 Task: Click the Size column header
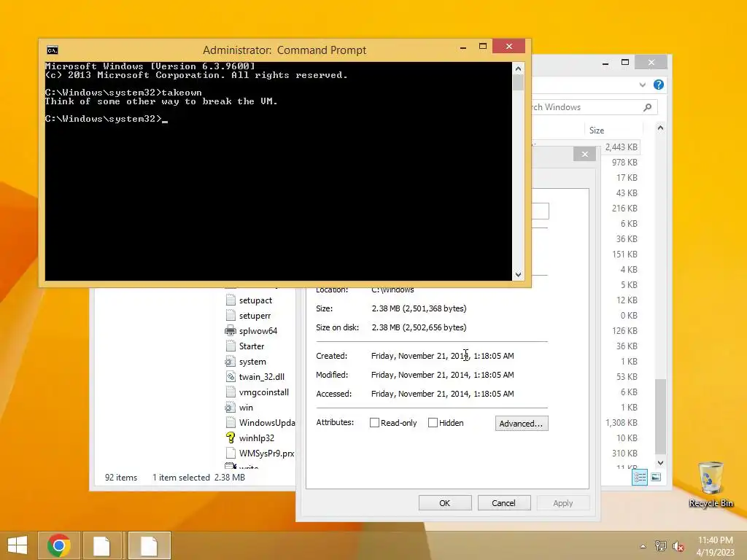point(614,130)
